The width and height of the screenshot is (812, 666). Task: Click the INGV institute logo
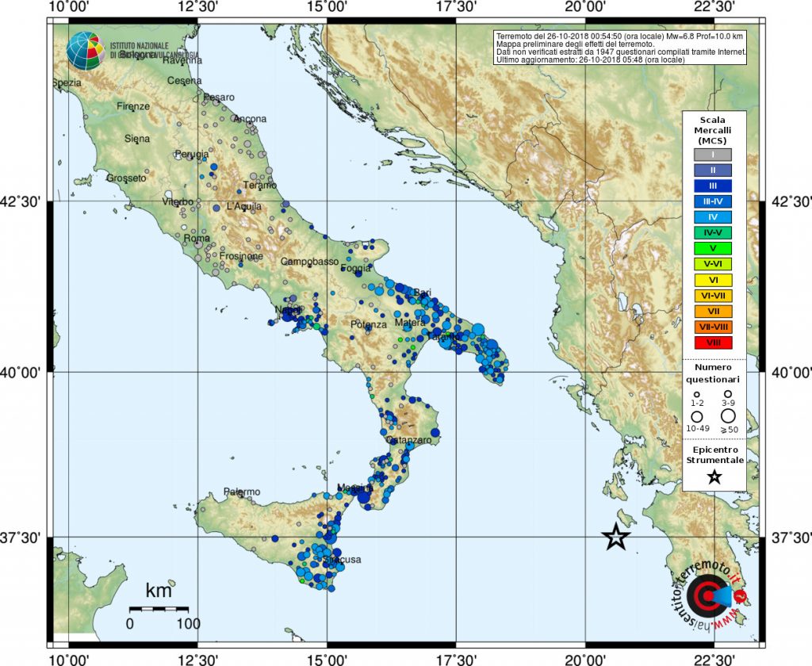pyautogui.click(x=86, y=50)
